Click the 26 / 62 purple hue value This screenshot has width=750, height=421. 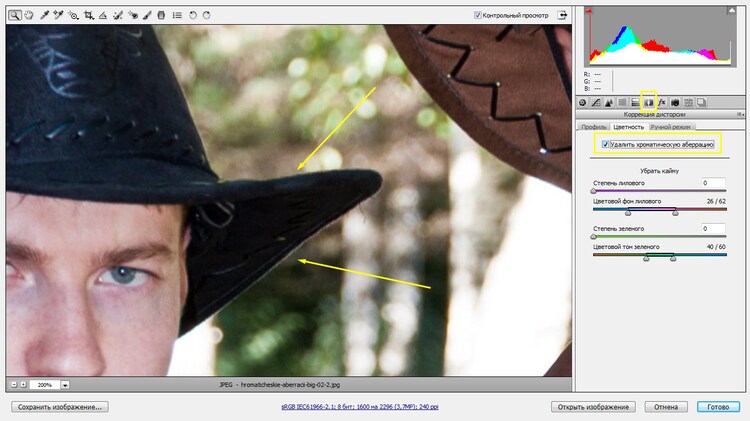click(716, 201)
